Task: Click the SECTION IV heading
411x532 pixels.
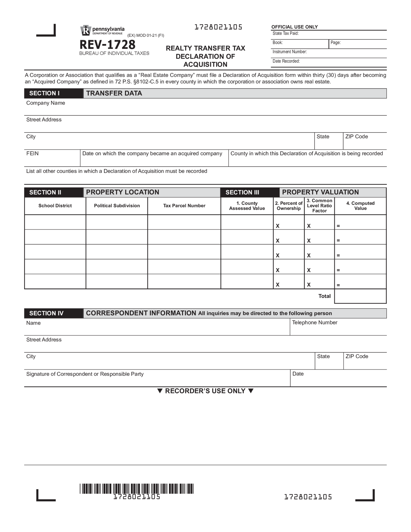Action: tap(46, 313)
